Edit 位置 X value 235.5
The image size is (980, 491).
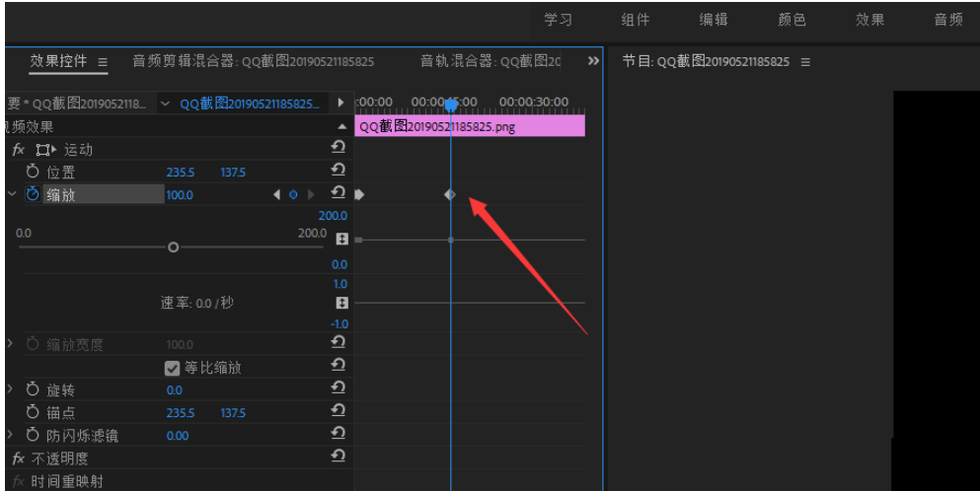click(181, 173)
